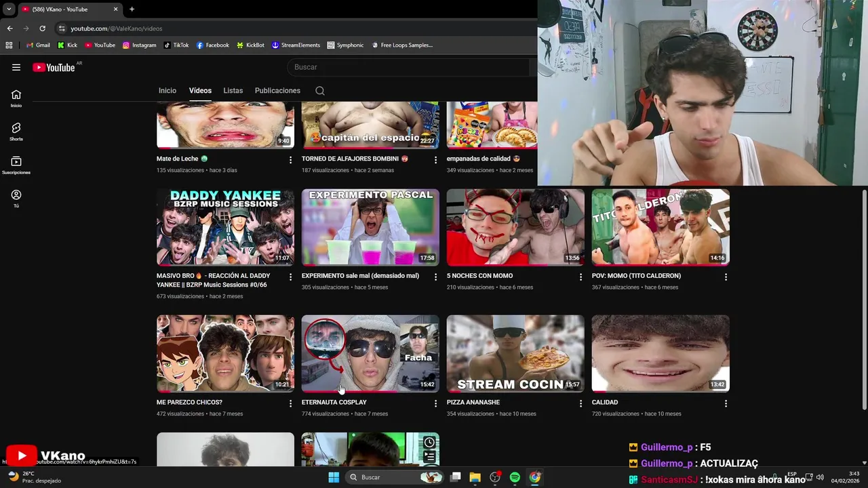
Task: Play the Mate de Leche thumbnail
Action: pos(225,125)
